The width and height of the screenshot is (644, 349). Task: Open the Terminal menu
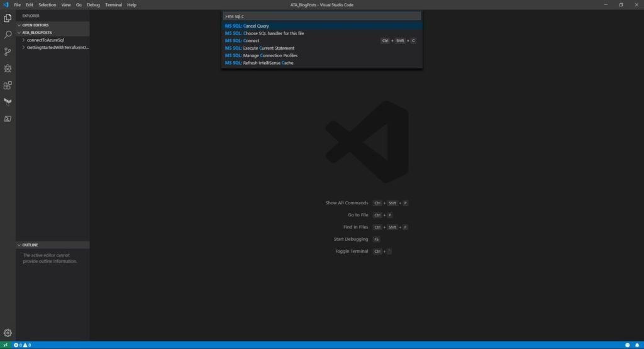click(113, 5)
